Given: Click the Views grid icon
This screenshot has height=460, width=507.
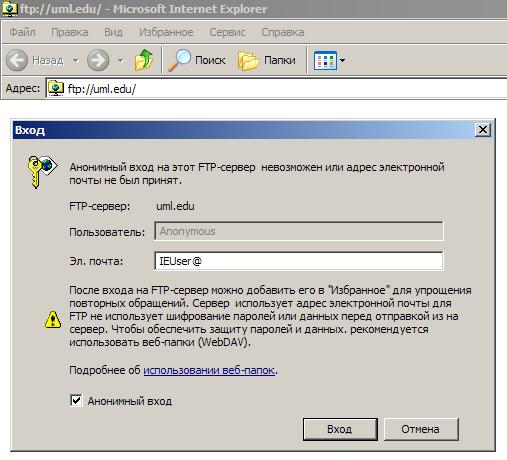Looking at the screenshot, I should click(325, 61).
